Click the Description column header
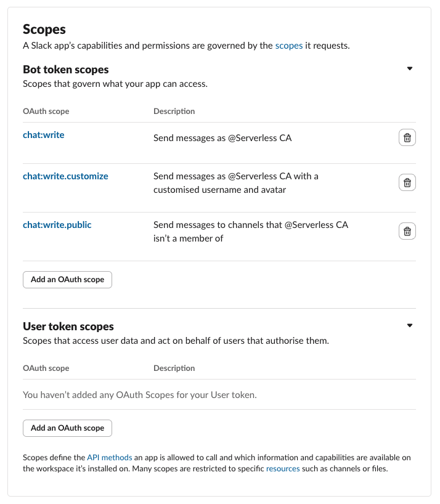Screen dimensions: 440x504 [174, 111]
